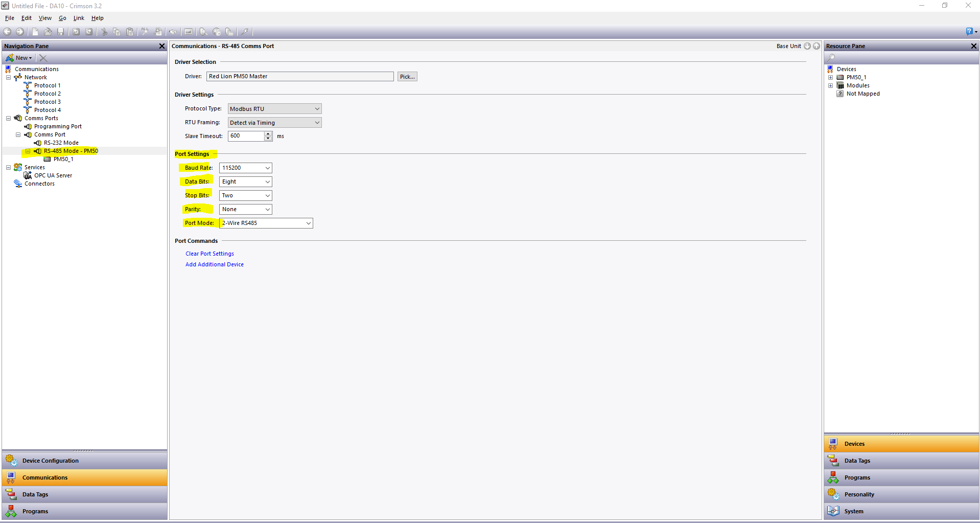Expand PM50_1 in the Resource Pane
980x523 pixels.
tap(830, 77)
